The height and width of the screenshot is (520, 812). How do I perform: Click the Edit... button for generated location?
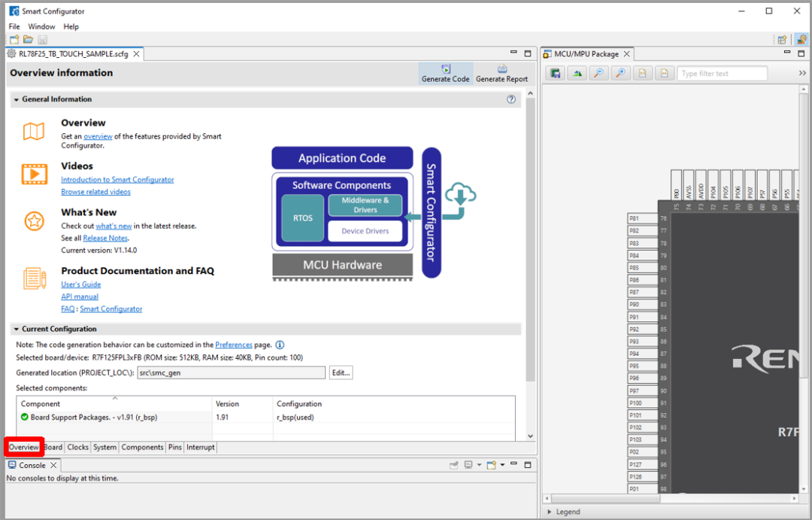341,373
